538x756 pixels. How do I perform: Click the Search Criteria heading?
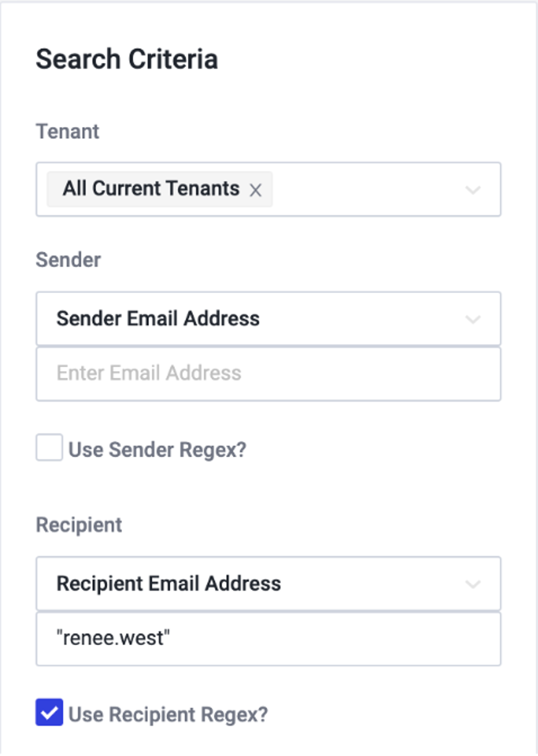click(x=127, y=59)
